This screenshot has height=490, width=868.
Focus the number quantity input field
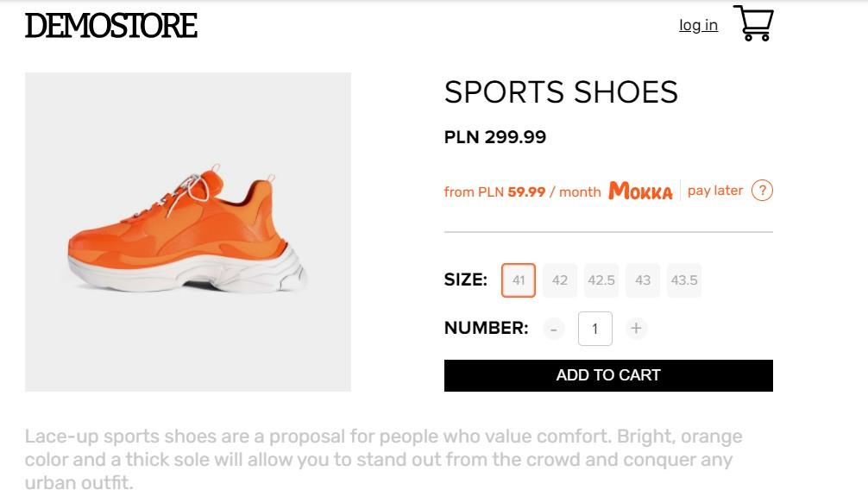pos(595,329)
